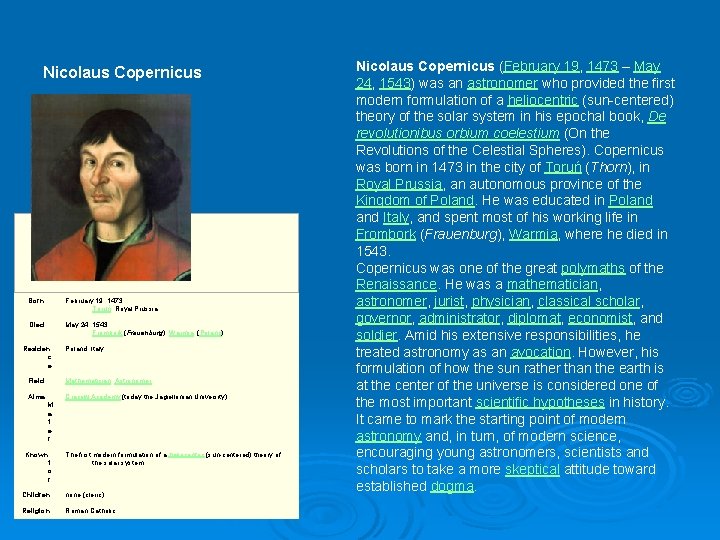Click the 'economist' link
The width and height of the screenshot is (720, 540).
tap(600, 318)
